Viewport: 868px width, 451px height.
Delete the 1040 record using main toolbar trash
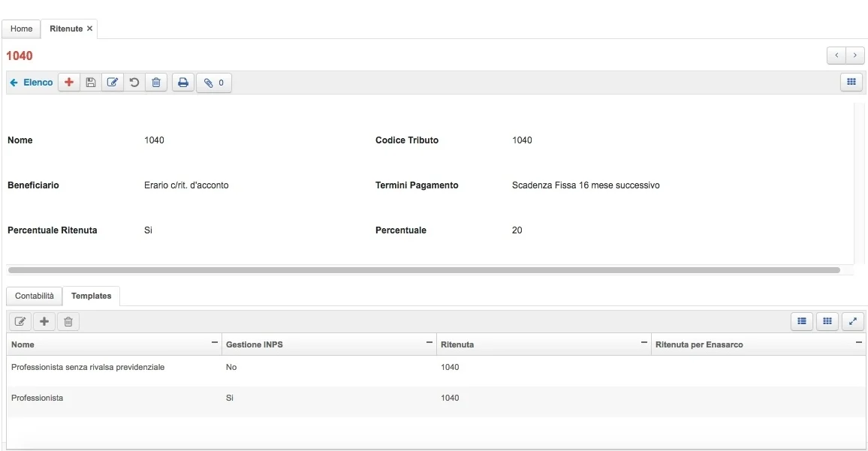(x=156, y=83)
